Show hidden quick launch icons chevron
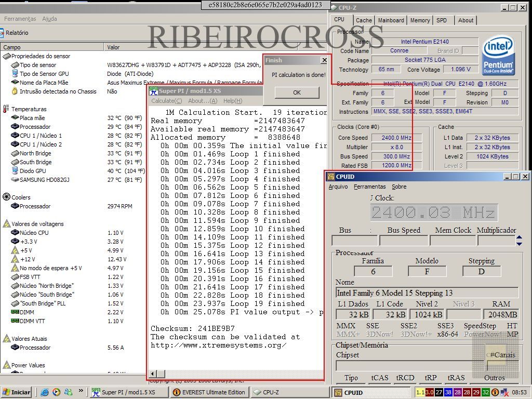The width and height of the screenshot is (532, 399). click(81, 391)
